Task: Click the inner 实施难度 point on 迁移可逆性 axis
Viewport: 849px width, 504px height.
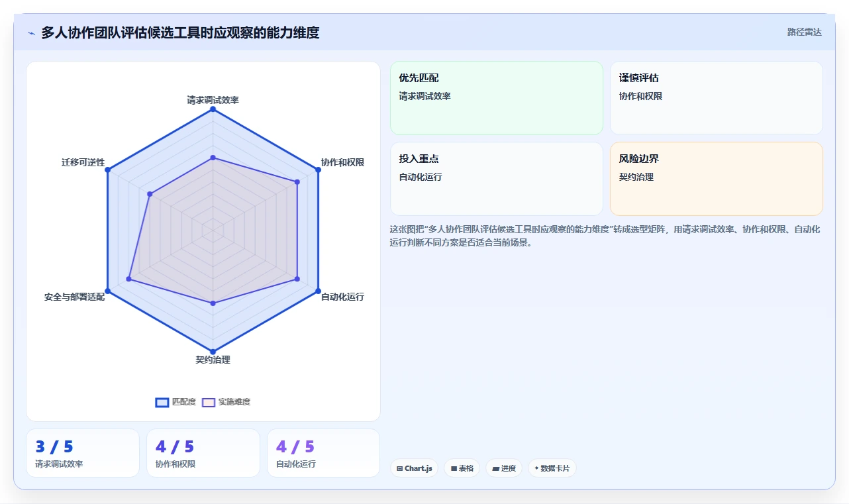Action: point(150,194)
